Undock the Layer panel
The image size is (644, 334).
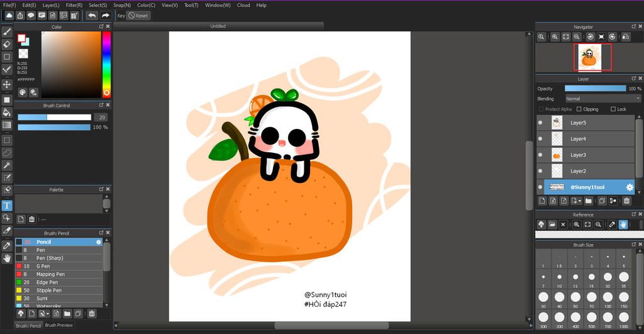[x=634, y=79]
